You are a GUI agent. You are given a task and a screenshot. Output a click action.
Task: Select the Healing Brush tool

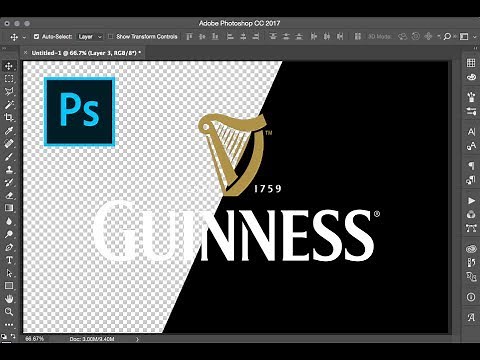click(x=9, y=143)
